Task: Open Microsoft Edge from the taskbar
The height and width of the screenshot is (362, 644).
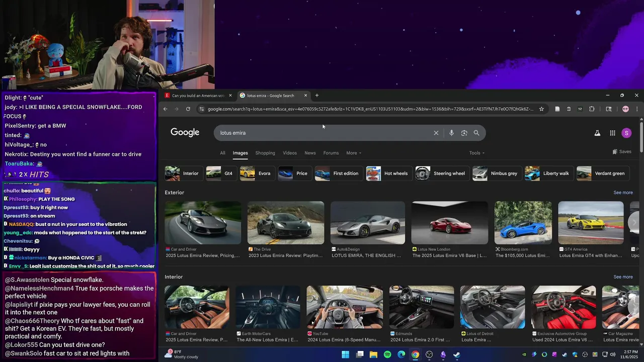Action: pos(401,354)
